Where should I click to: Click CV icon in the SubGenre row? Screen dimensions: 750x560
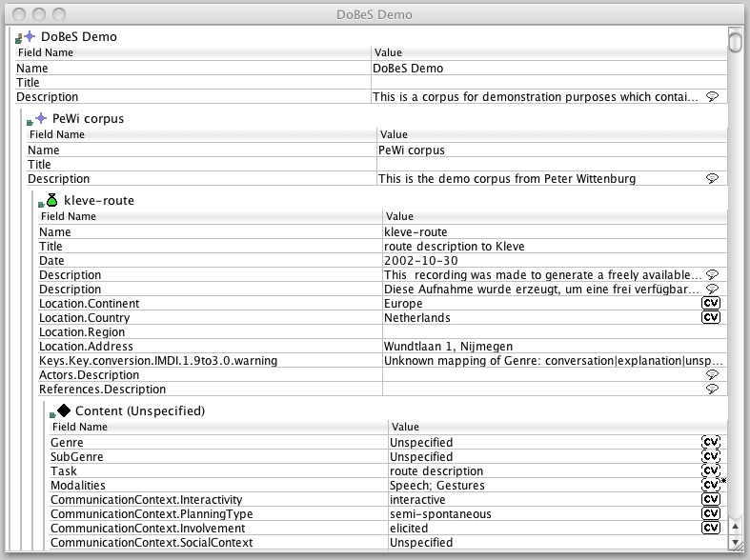[x=711, y=456]
